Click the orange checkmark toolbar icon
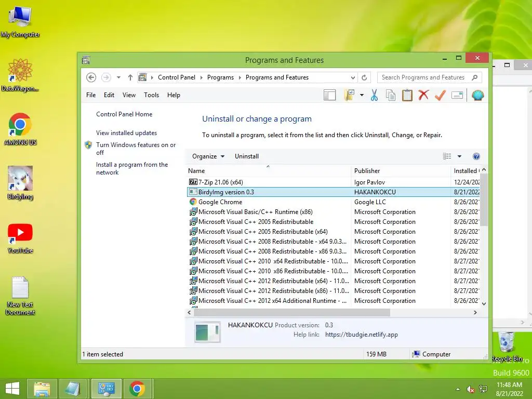 [440, 96]
